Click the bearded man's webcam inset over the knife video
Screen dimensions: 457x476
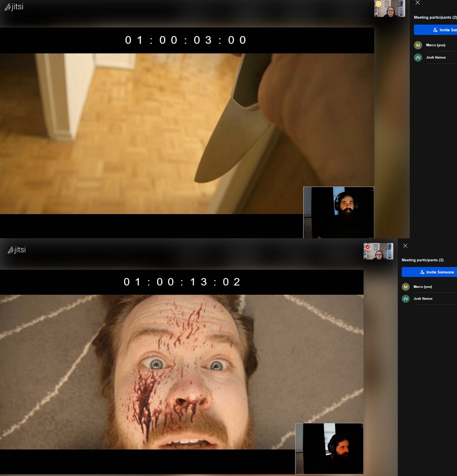(338, 212)
